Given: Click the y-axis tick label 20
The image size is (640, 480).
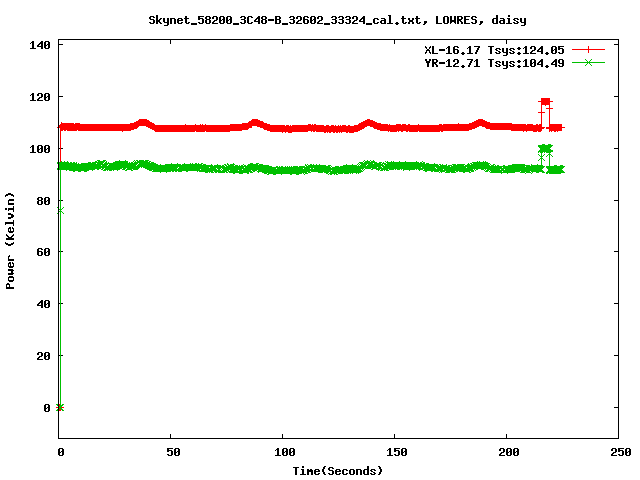Looking at the screenshot, I should (x=43, y=356).
